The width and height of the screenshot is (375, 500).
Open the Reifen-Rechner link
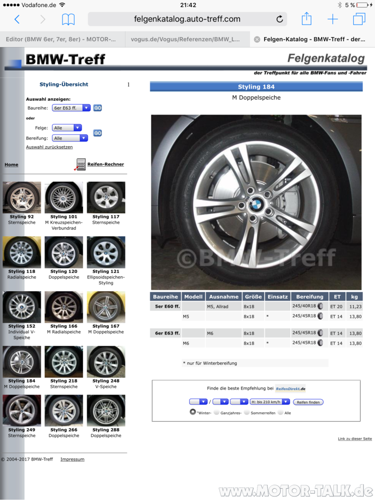106,164
